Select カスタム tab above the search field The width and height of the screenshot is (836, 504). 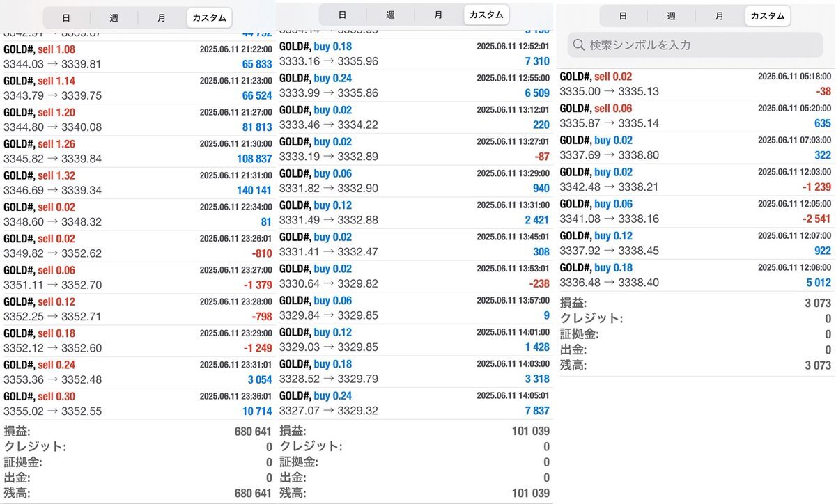click(768, 16)
